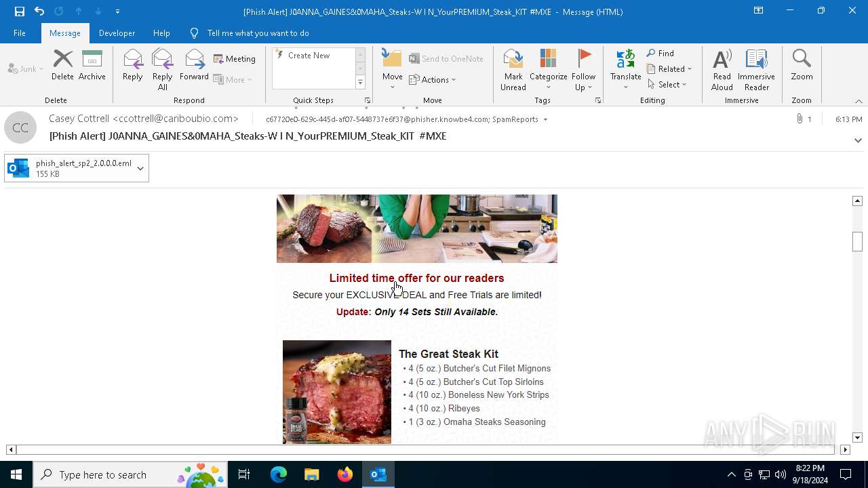
Task: Click the steak banner image
Action: click(x=417, y=228)
